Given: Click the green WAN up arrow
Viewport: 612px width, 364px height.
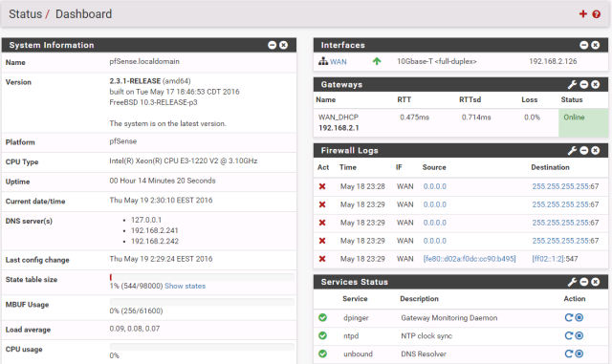Looking at the screenshot, I should pyautogui.click(x=377, y=61).
